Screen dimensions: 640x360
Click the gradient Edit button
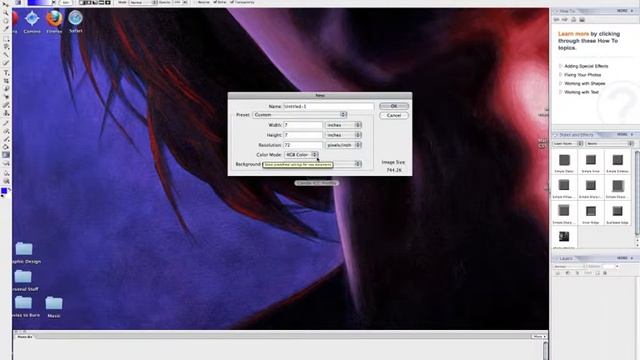tap(66, 2)
